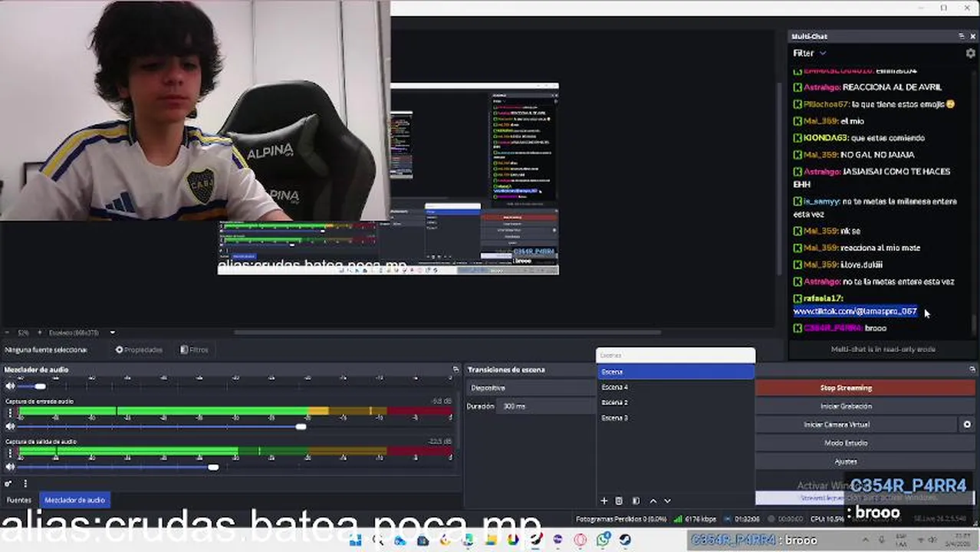The width and height of the screenshot is (980, 552).
Task: Click Iniciar Grabación button
Action: point(846,406)
